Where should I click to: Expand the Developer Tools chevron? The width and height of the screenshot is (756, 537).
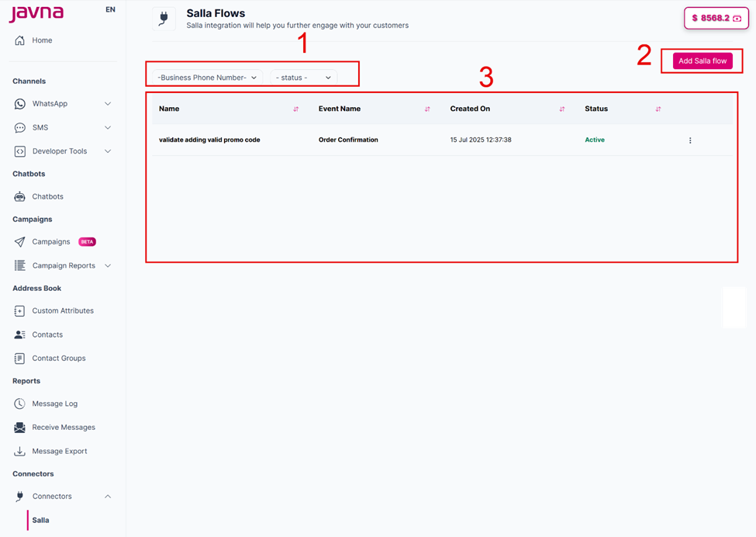pyautogui.click(x=108, y=151)
